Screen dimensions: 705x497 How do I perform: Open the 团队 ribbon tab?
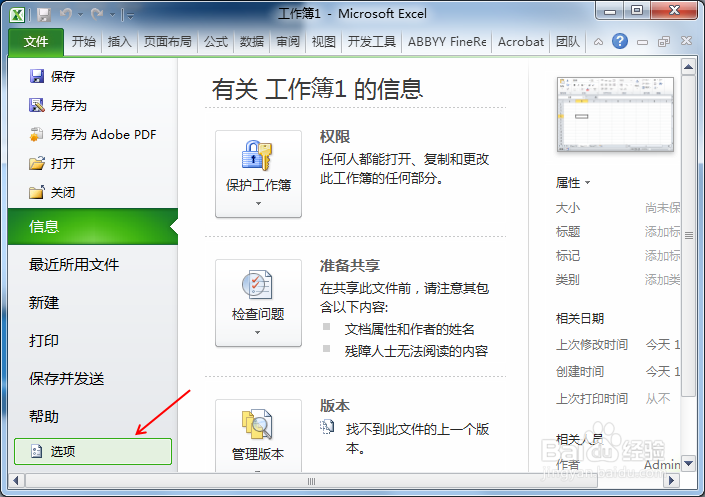tap(568, 42)
